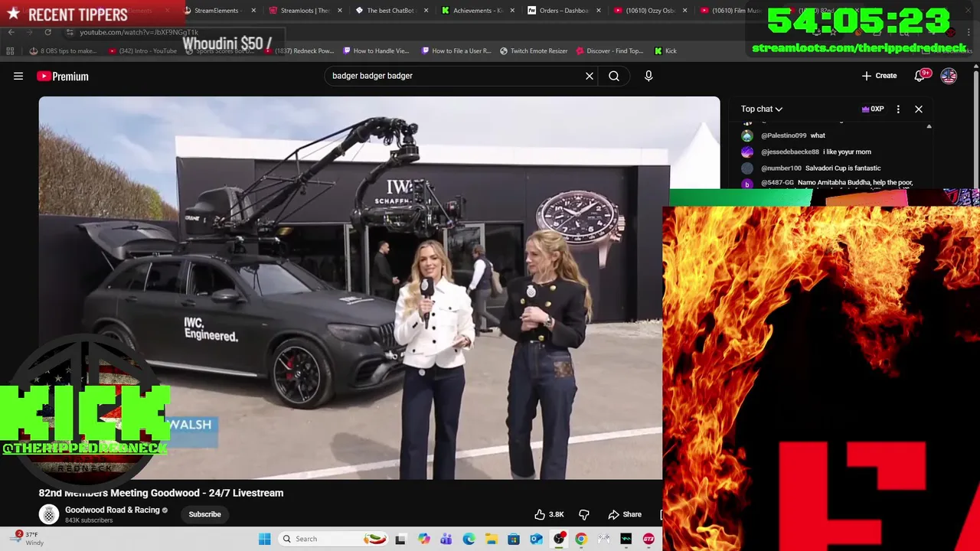Open Microsoft Store from taskbar
980x551 pixels.
pos(514,539)
